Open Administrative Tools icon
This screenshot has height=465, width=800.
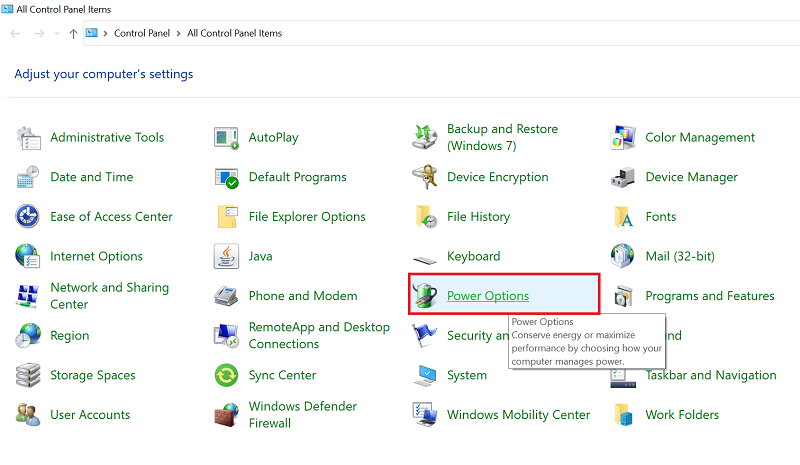click(28, 138)
